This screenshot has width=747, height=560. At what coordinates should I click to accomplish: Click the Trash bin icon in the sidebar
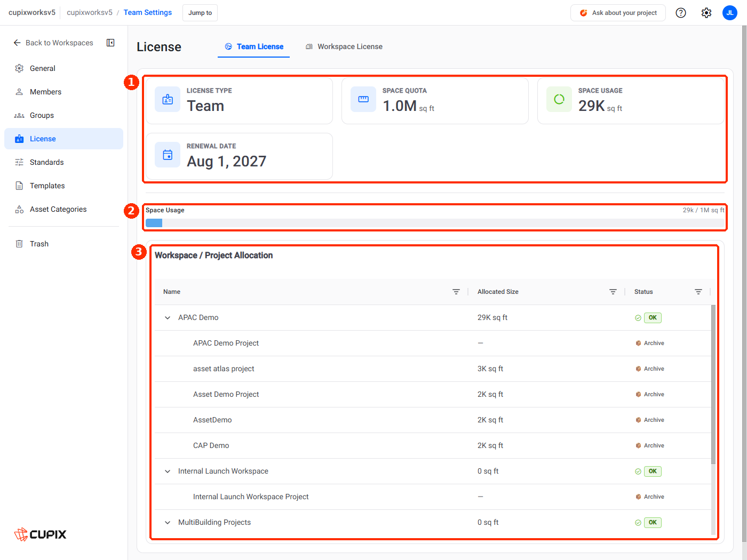pos(19,244)
